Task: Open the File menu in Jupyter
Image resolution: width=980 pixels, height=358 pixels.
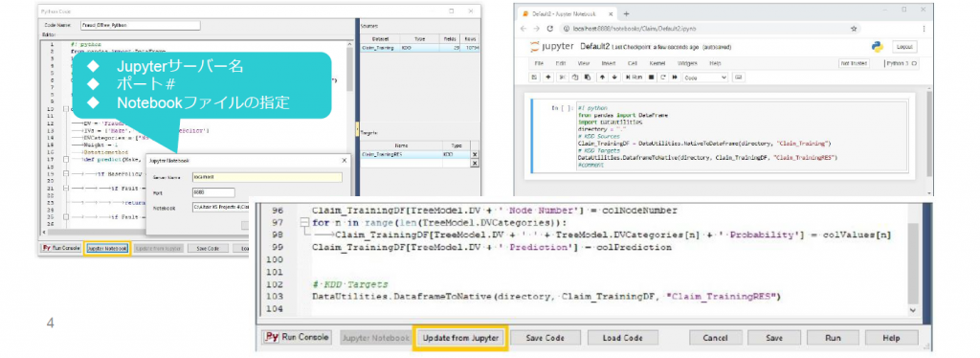Action: [539, 63]
